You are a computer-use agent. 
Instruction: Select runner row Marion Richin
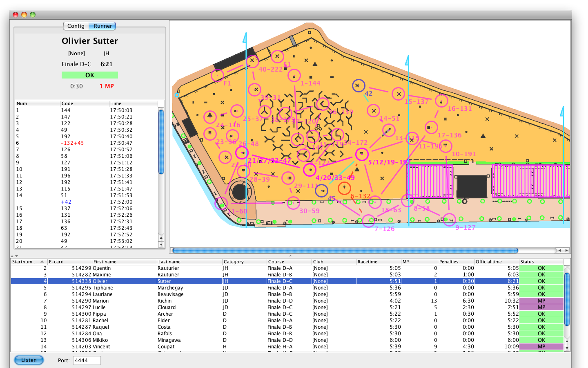(x=287, y=301)
